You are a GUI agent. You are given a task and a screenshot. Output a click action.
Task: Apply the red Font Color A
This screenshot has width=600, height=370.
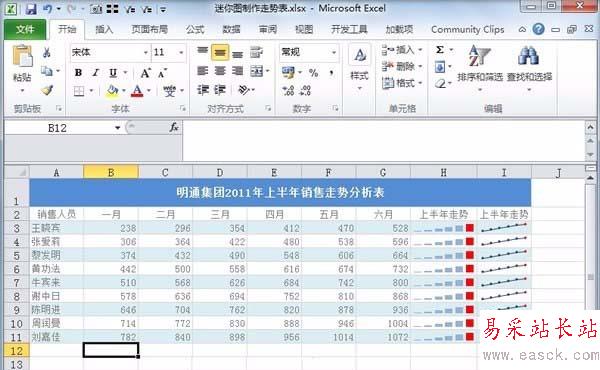[137, 91]
